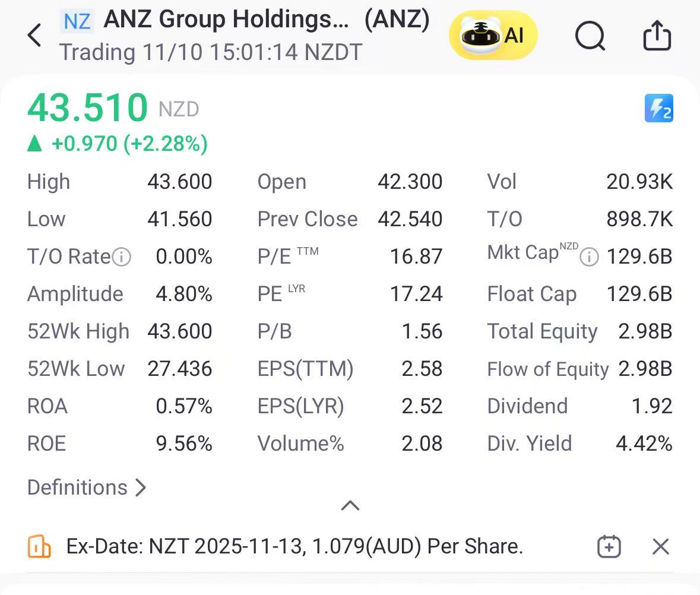
Task: Open the Ex-Date per share notice
Action: [294, 546]
